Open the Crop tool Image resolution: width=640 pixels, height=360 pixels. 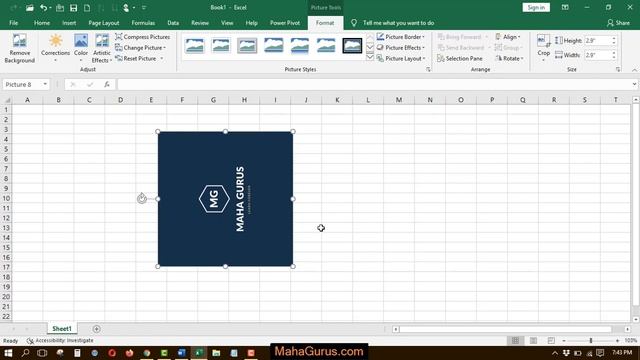point(543,48)
